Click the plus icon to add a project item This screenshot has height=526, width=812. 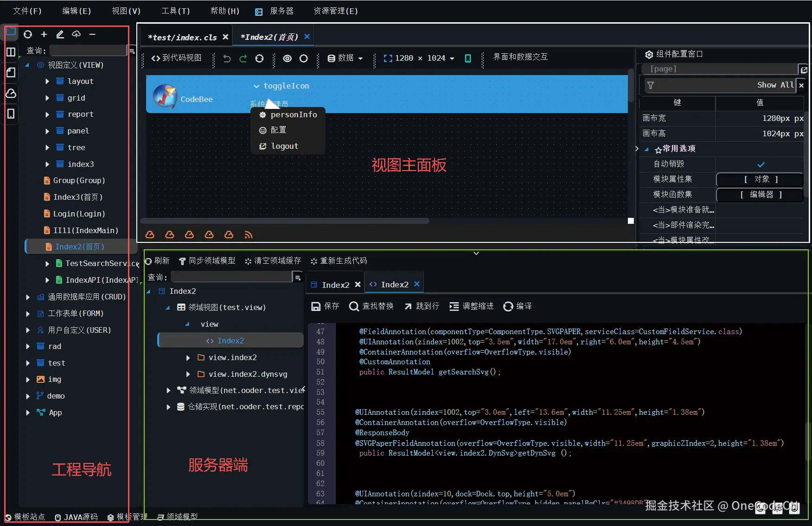coord(44,34)
